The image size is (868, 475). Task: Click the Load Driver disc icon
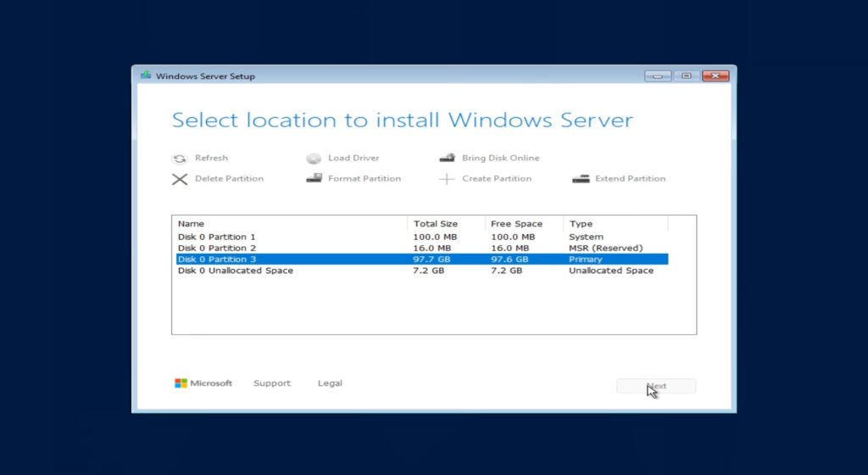[314, 159]
